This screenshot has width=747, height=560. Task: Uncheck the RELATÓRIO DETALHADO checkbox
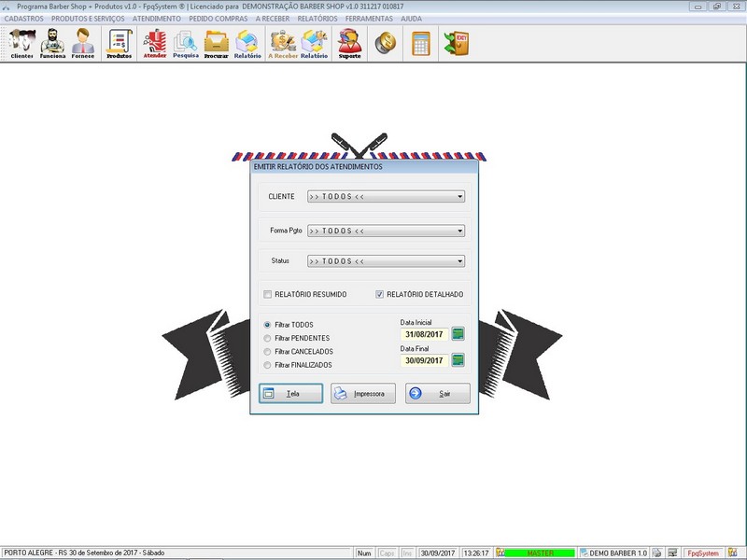[x=379, y=294]
